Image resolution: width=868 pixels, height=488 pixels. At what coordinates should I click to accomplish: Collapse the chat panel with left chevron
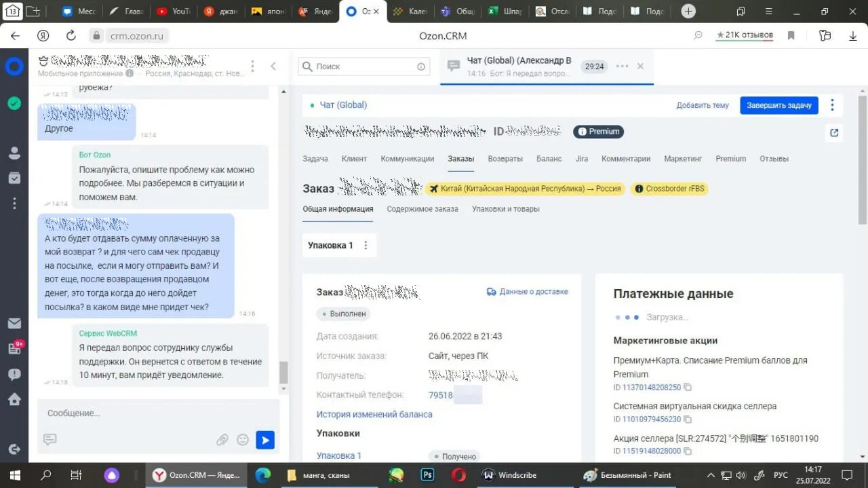pos(273,66)
